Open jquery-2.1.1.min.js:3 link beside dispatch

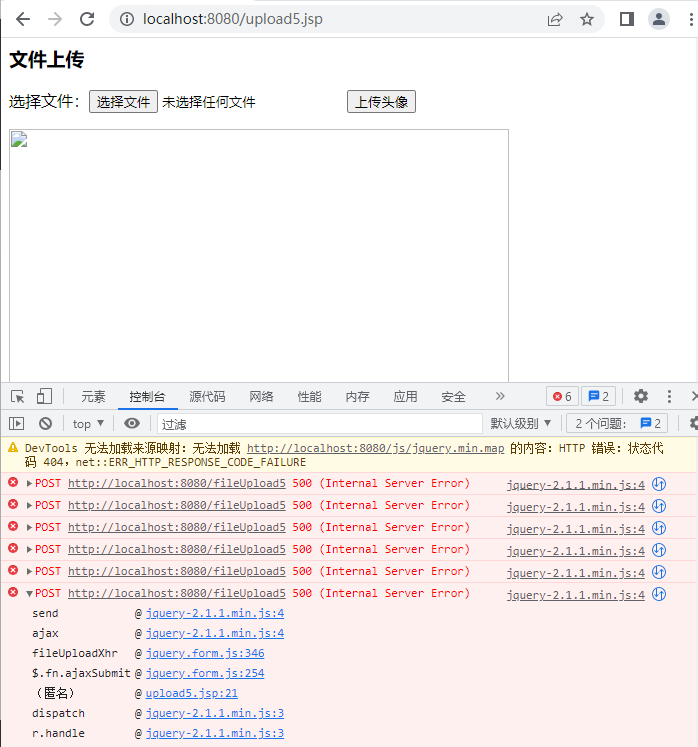215,713
